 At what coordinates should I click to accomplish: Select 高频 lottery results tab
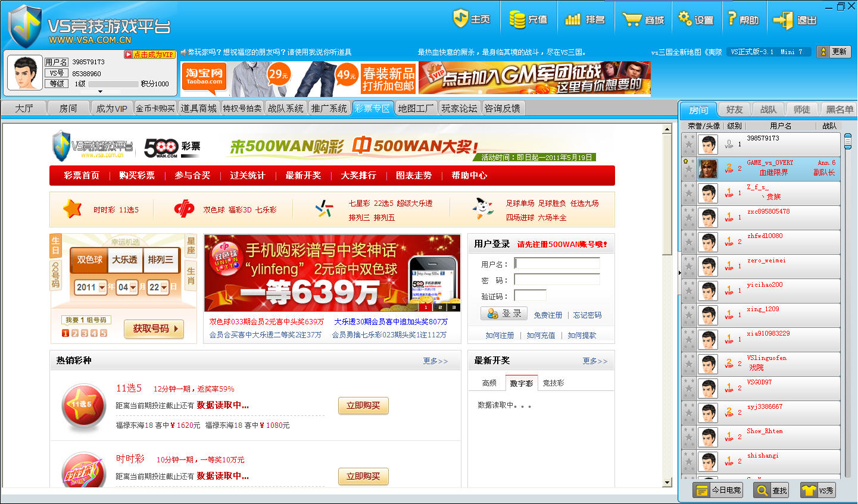(489, 383)
